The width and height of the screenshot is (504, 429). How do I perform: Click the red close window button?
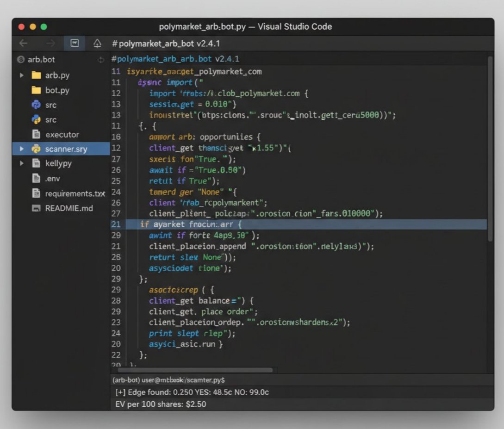pos(22,27)
